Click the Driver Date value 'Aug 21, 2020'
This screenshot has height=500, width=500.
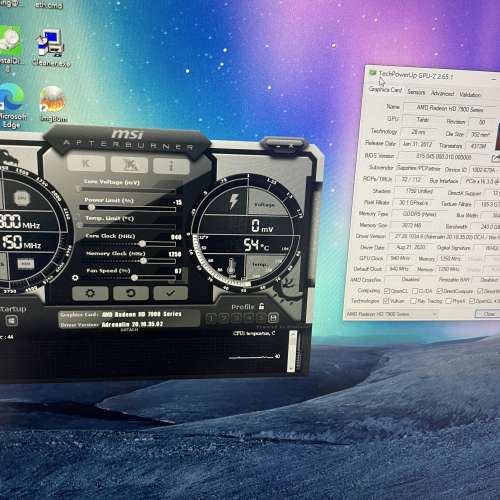[x=410, y=247]
